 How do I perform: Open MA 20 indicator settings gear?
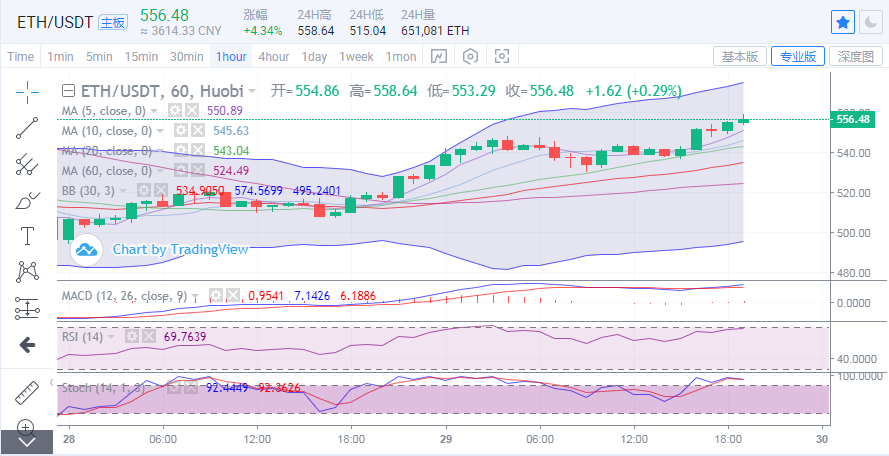point(181,151)
